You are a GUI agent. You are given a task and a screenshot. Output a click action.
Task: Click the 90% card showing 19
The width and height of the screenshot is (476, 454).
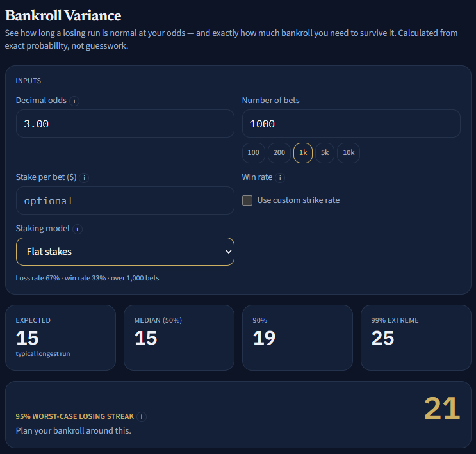pyautogui.click(x=297, y=337)
